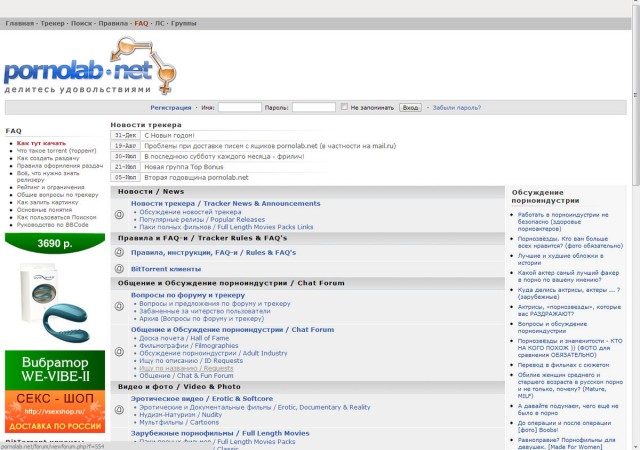640x450 pixels.
Task: Open FAQ link Основные понятия
Action: (x=44, y=209)
